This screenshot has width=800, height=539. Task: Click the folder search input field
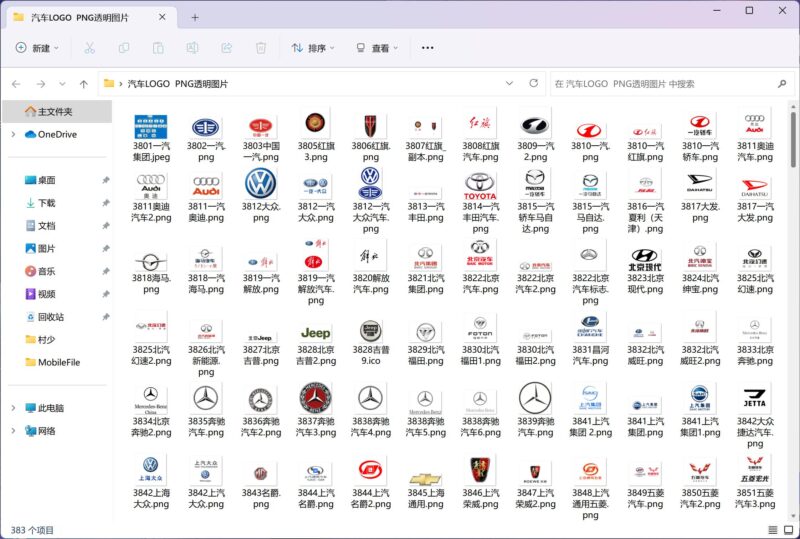(x=660, y=84)
